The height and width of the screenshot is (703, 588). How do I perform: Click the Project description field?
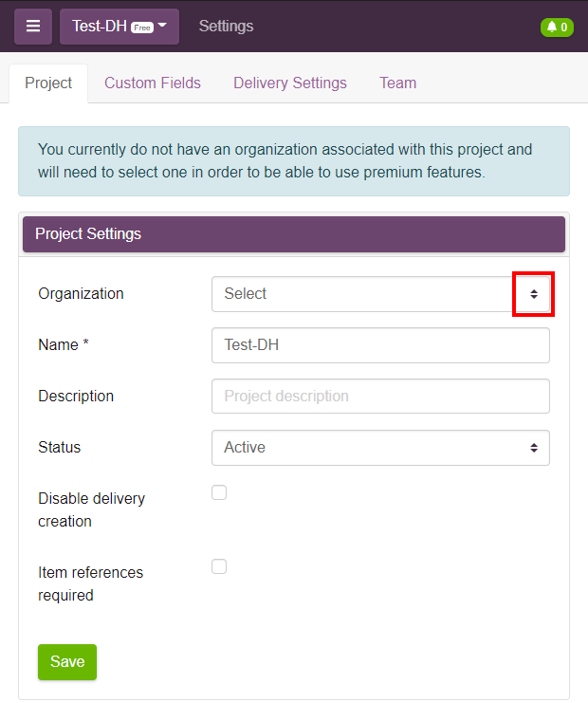(x=380, y=397)
